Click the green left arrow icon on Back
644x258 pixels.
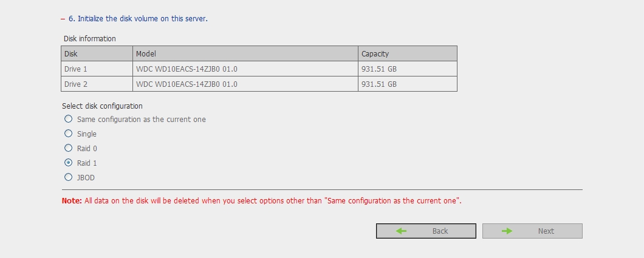(x=401, y=231)
